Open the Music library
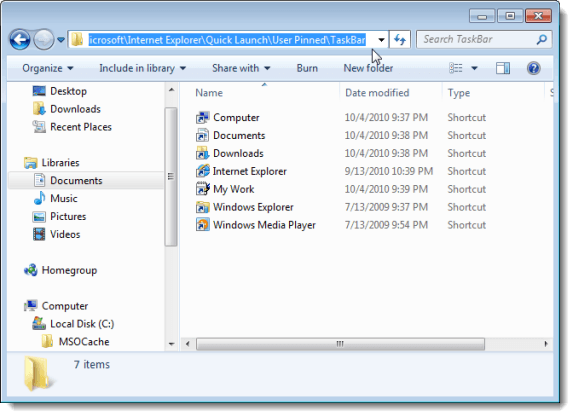 [x=63, y=199]
